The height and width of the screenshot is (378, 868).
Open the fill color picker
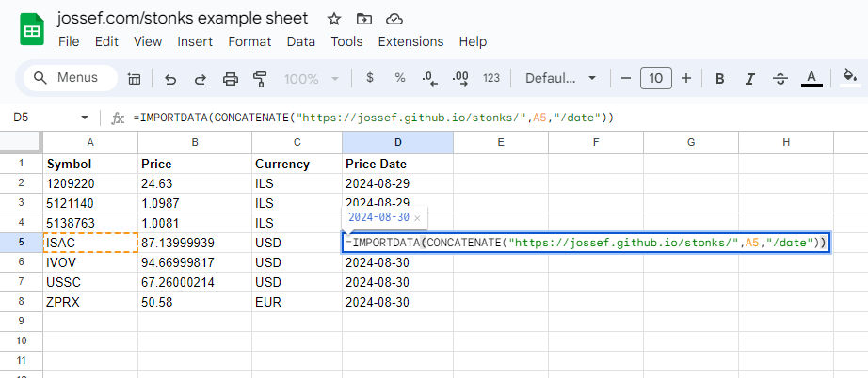(x=850, y=78)
